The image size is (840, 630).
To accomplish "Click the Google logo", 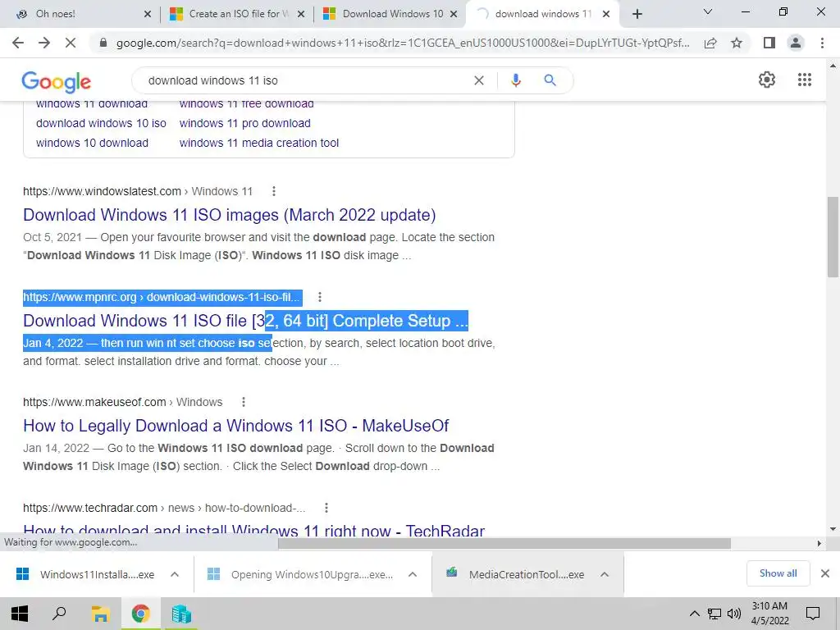I will click(57, 81).
